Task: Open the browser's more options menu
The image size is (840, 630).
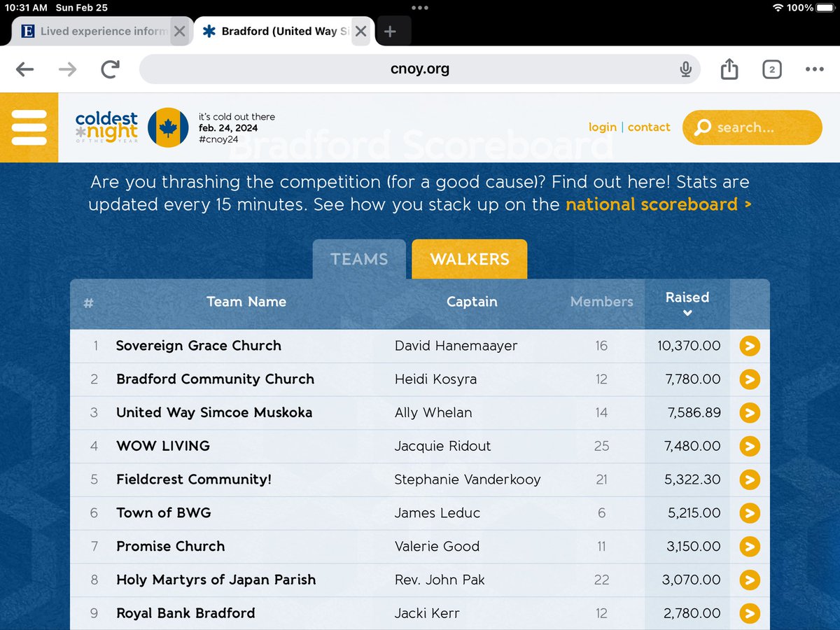Action: [814, 69]
